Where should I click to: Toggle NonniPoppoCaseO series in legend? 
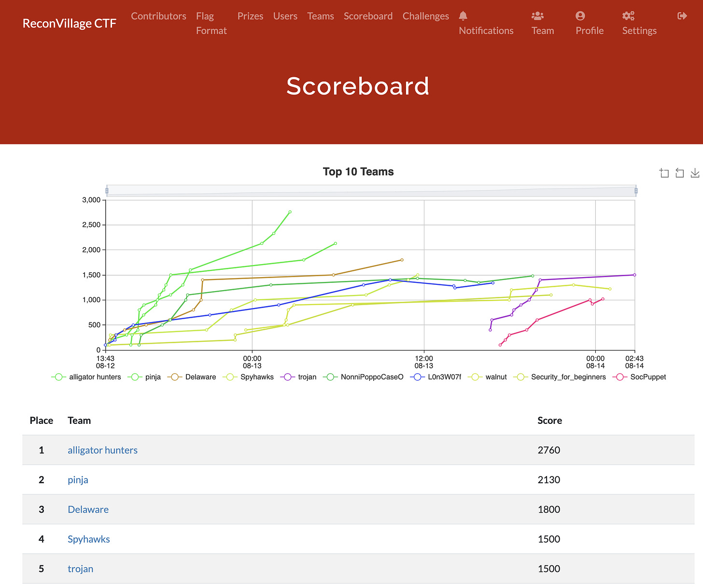point(363,377)
